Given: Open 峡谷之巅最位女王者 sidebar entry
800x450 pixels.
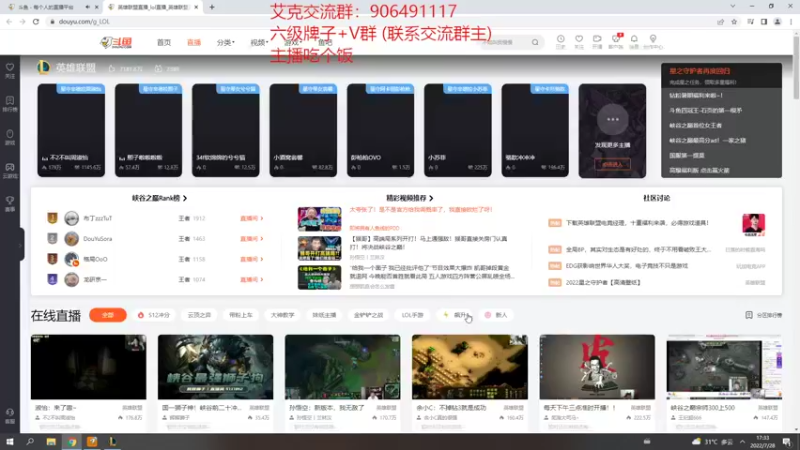Looking at the screenshot, I should point(695,125).
